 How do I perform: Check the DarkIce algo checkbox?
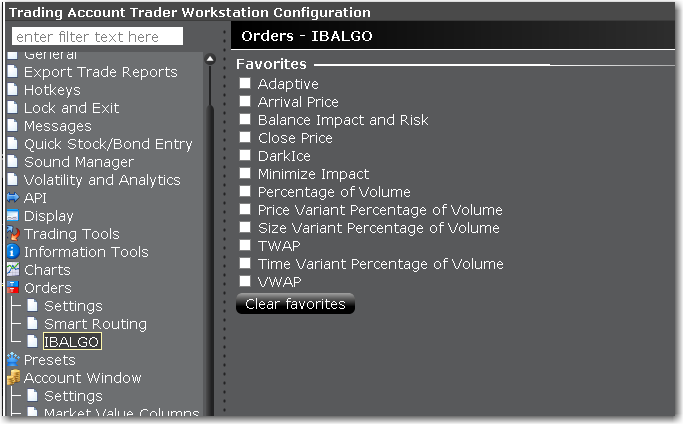point(245,155)
